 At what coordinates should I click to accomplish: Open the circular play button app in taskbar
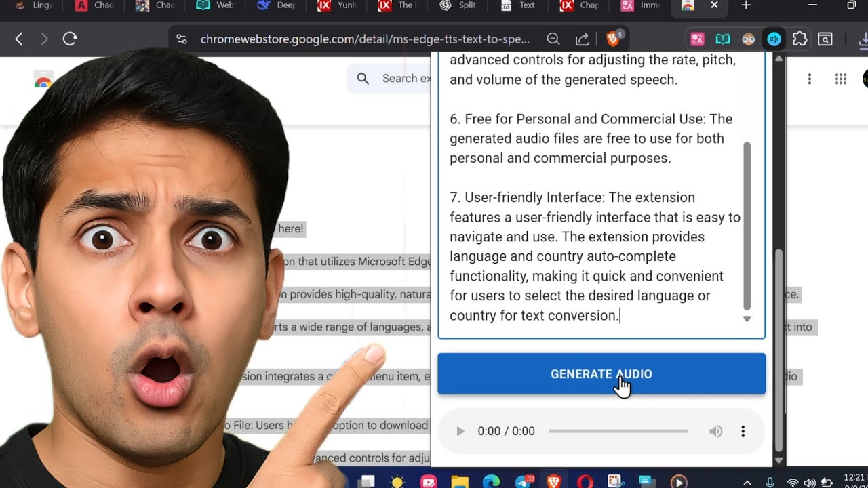(679, 482)
